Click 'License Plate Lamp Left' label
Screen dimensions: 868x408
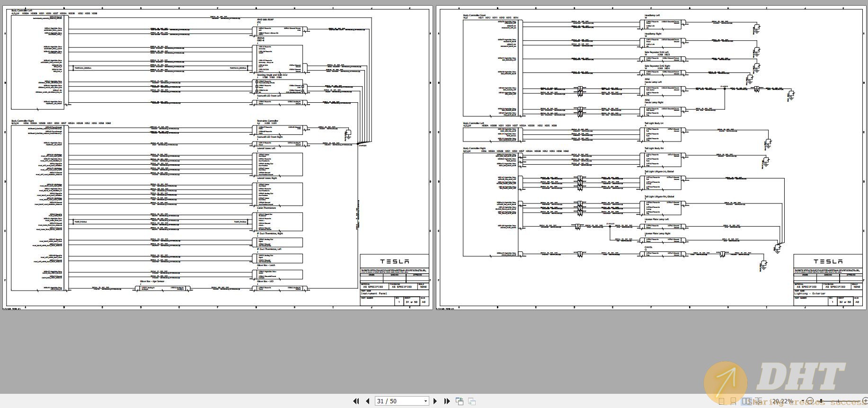click(656, 219)
